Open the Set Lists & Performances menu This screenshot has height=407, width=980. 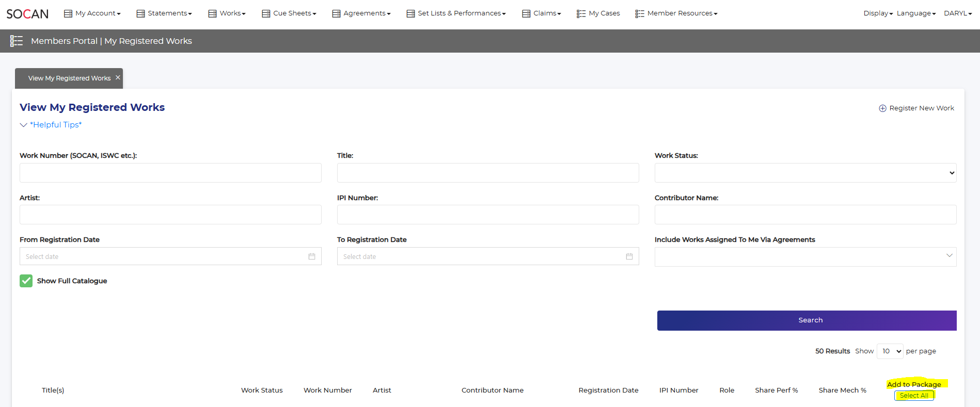coord(456,13)
